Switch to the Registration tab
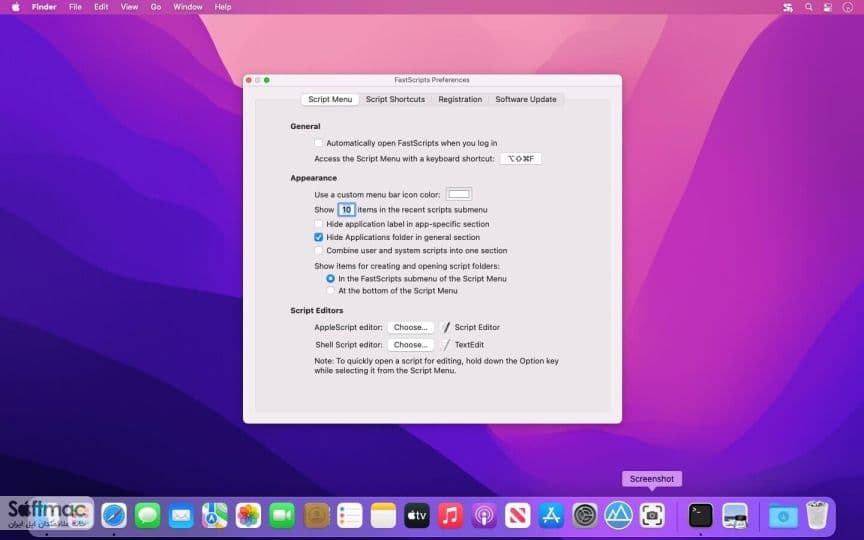Viewport: 864px width, 540px height. click(460, 100)
